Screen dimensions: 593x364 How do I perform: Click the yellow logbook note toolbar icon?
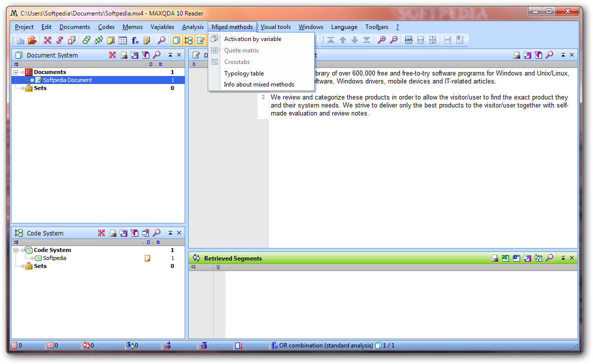pos(147,40)
